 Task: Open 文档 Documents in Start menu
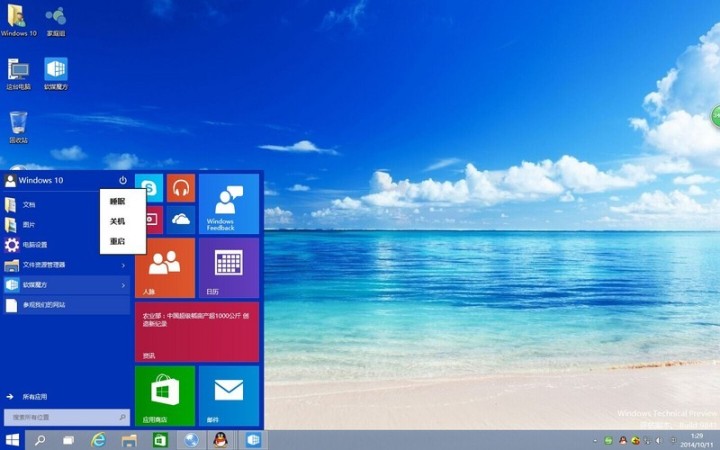[x=51, y=205]
